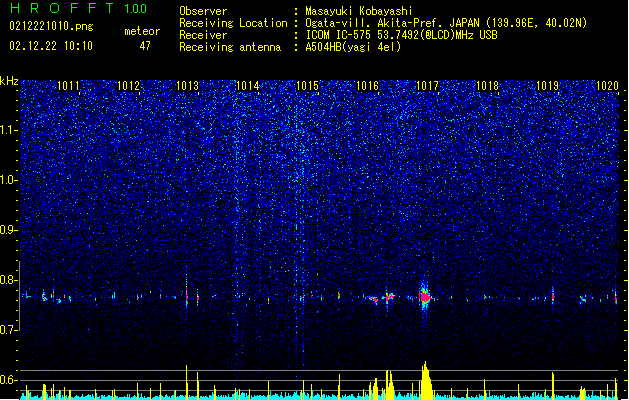Click the tallest yellow power peak under 1017
The image size is (629, 400).
(x=426, y=380)
